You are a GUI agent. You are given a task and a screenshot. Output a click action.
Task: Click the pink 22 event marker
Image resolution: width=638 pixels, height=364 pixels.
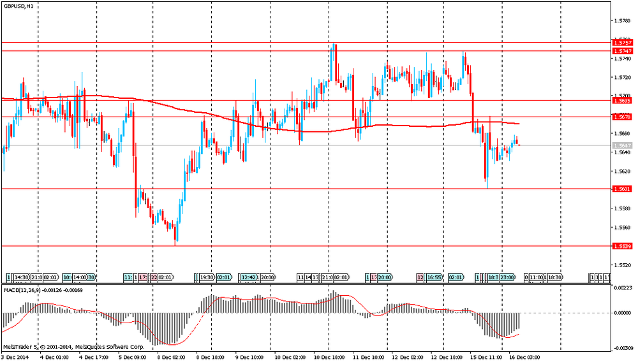coord(154,277)
